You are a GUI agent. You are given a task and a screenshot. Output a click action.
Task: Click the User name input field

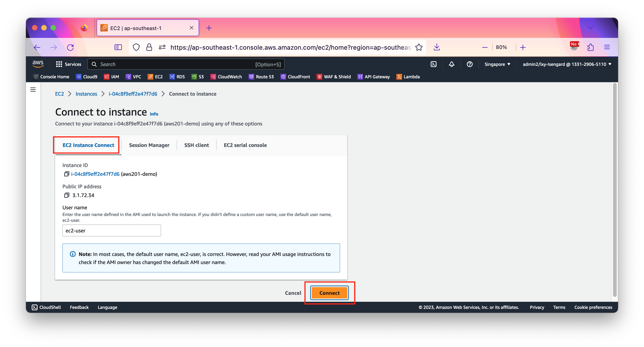[111, 230]
